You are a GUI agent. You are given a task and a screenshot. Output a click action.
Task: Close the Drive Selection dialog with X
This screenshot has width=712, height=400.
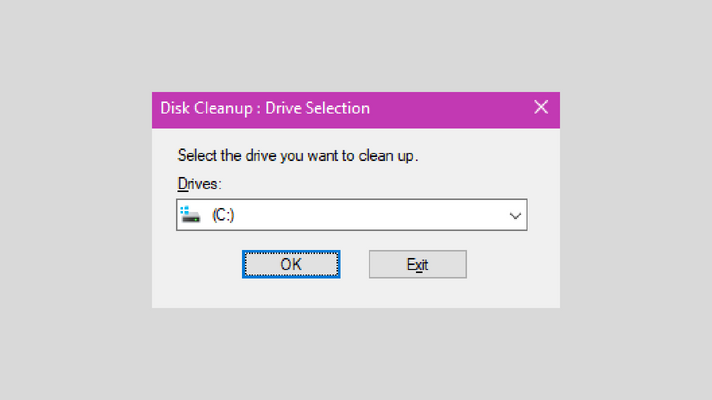(541, 108)
